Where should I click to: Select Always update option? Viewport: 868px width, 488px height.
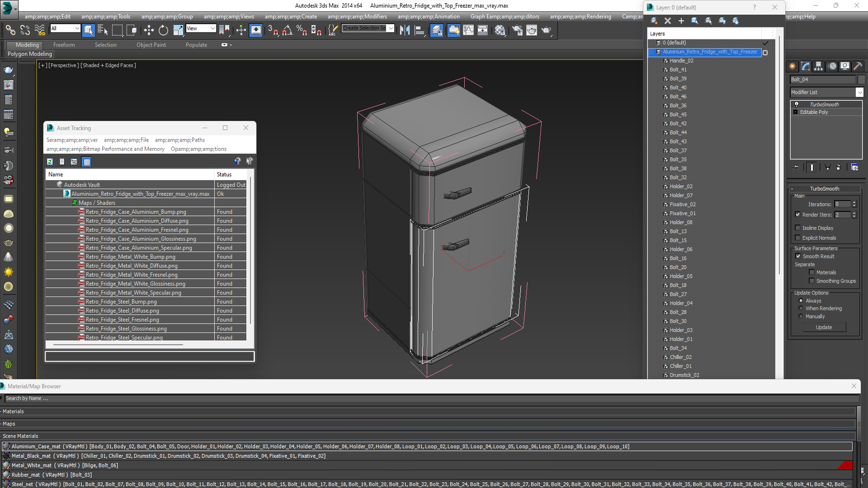801,300
